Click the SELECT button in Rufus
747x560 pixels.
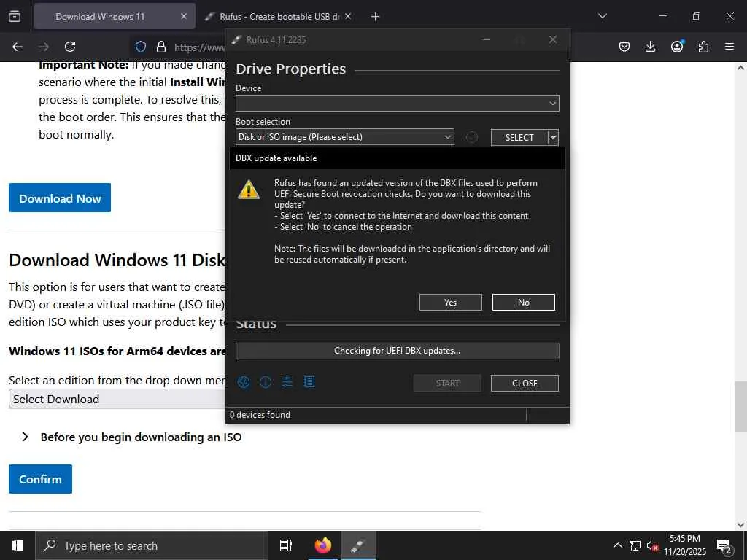pos(519,138)
